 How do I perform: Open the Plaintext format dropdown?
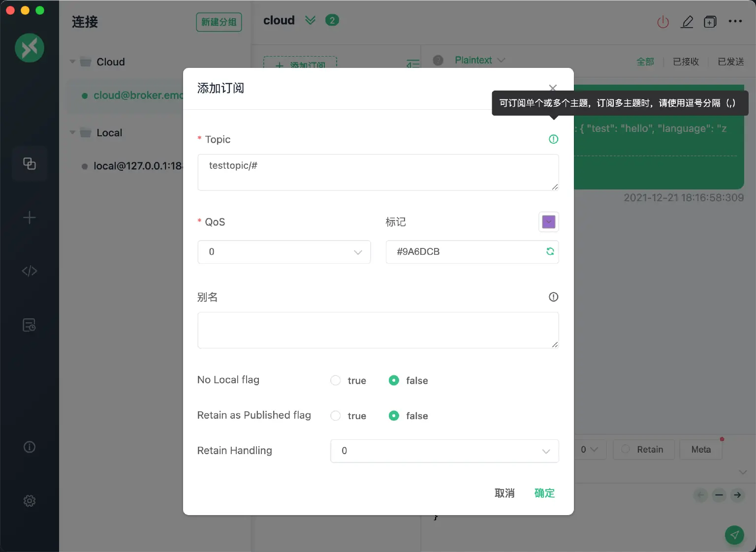(x=480, y=60)
